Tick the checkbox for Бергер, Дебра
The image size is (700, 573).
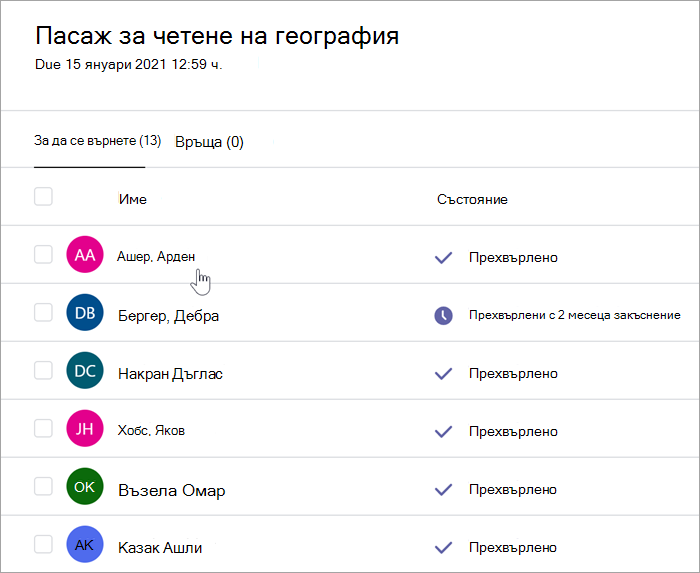(43, 312)
